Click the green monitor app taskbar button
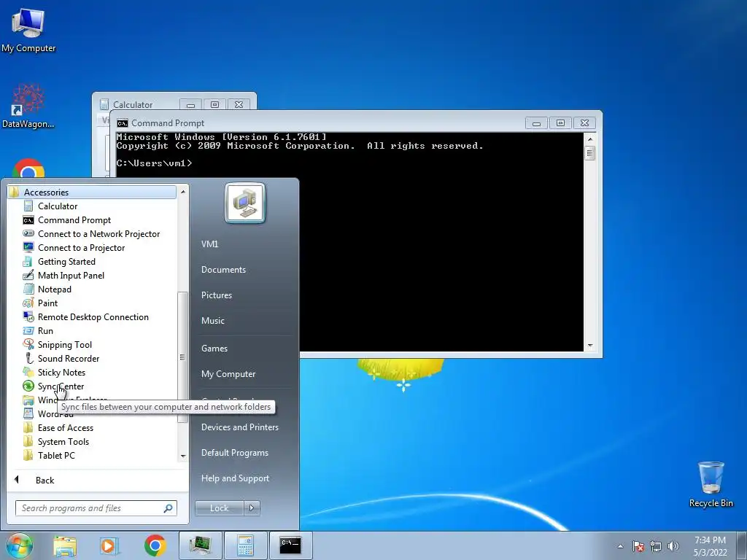The width and height of the screenshot is (747, 560). 201,545
